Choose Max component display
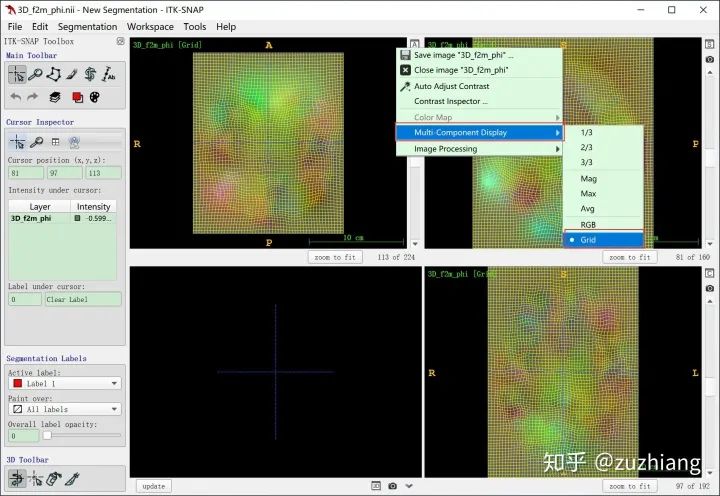This screenshot has width=720, height=496. 603,193
